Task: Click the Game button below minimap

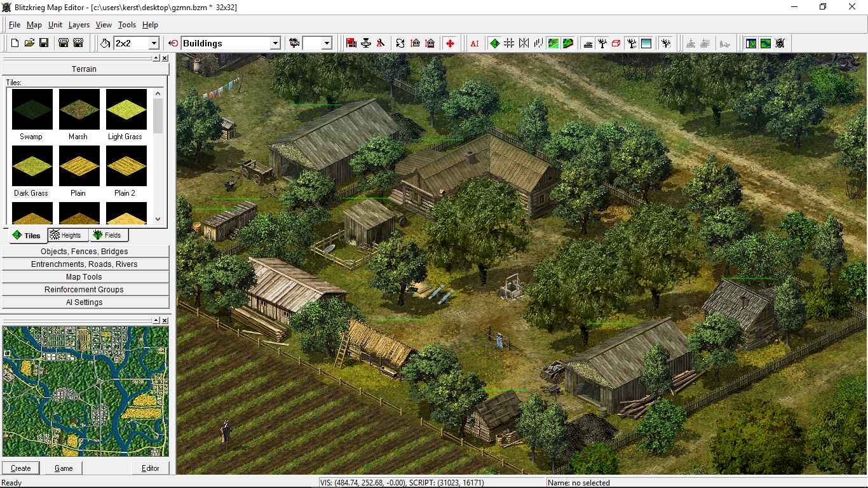Action: pyautogui.click(x=64, y=468)
